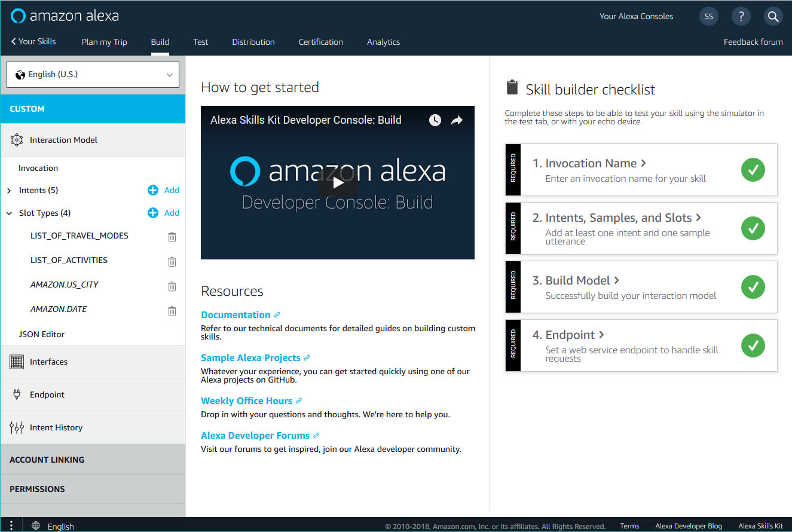Select the AMAZON.US_CITY slot type
The height and width of the screenshot is (532, 792).
click(65, 285)
